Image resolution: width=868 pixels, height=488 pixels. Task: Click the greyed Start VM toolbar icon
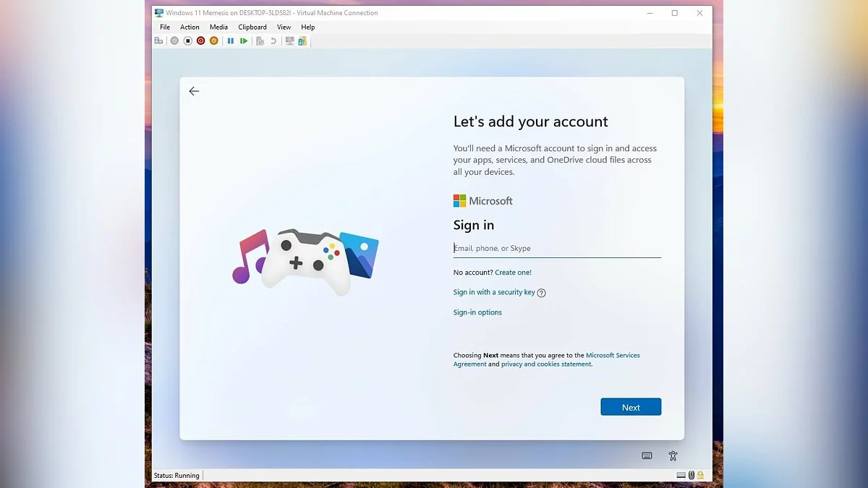tap(174, 40)
